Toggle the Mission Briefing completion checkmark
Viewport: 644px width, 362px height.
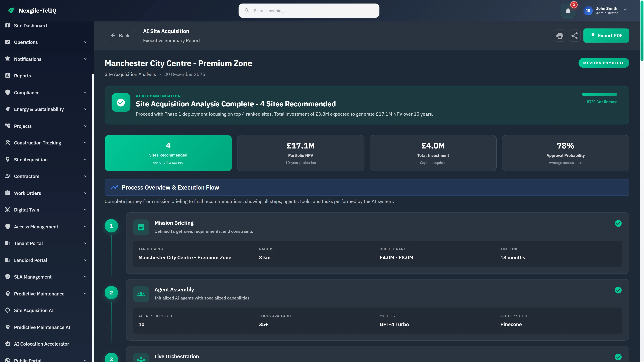619,223
